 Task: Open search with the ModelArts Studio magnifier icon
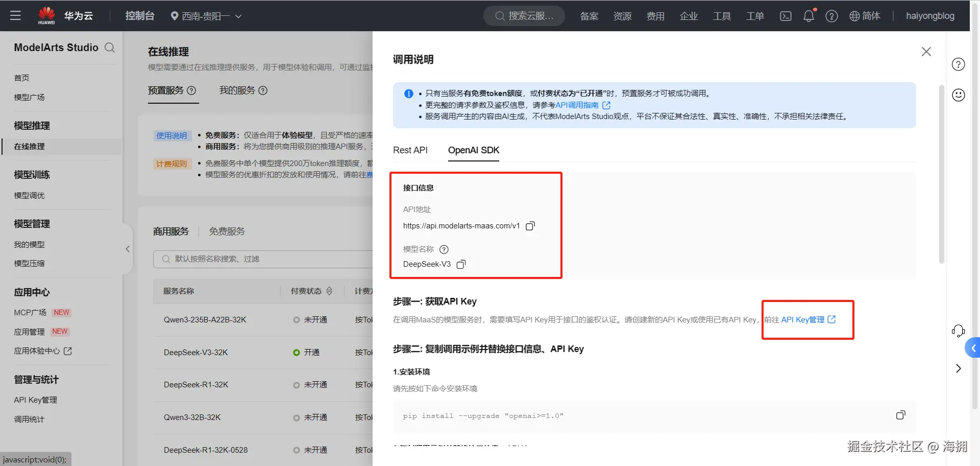tap(110, 48)
